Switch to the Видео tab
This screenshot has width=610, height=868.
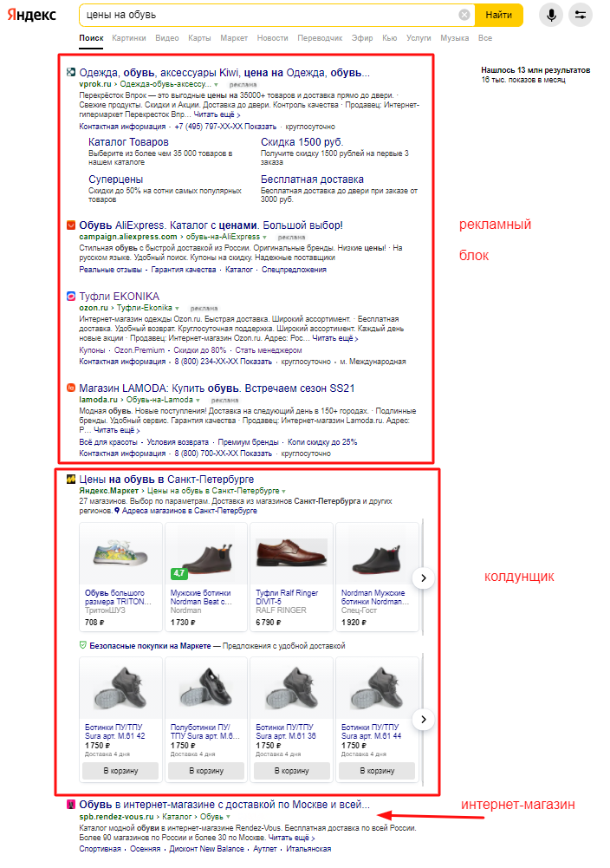(167, 38)
